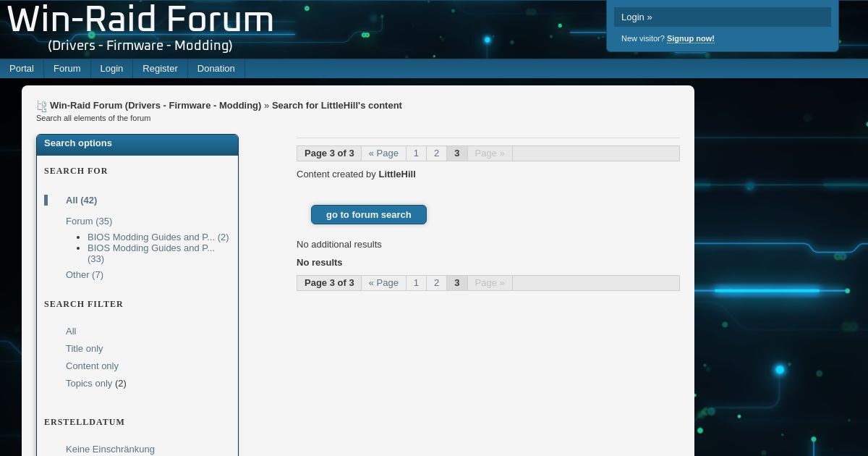
Task: Follow the Signup now! link
Action: tap(690, 38)
